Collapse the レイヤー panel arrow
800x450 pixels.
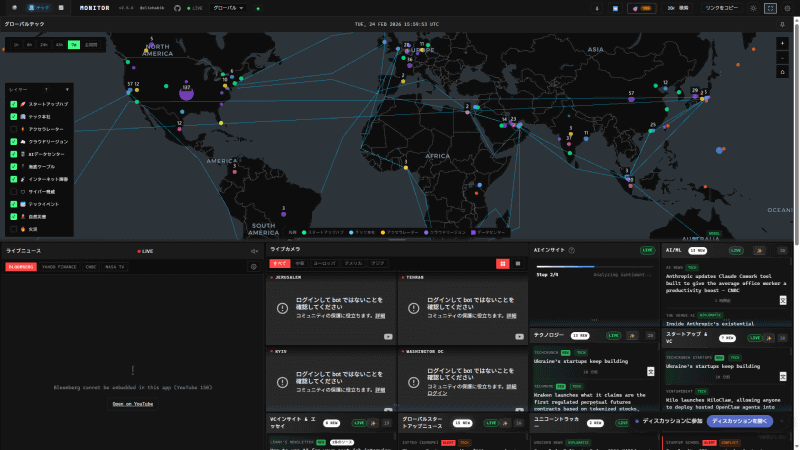pos(67,90)
